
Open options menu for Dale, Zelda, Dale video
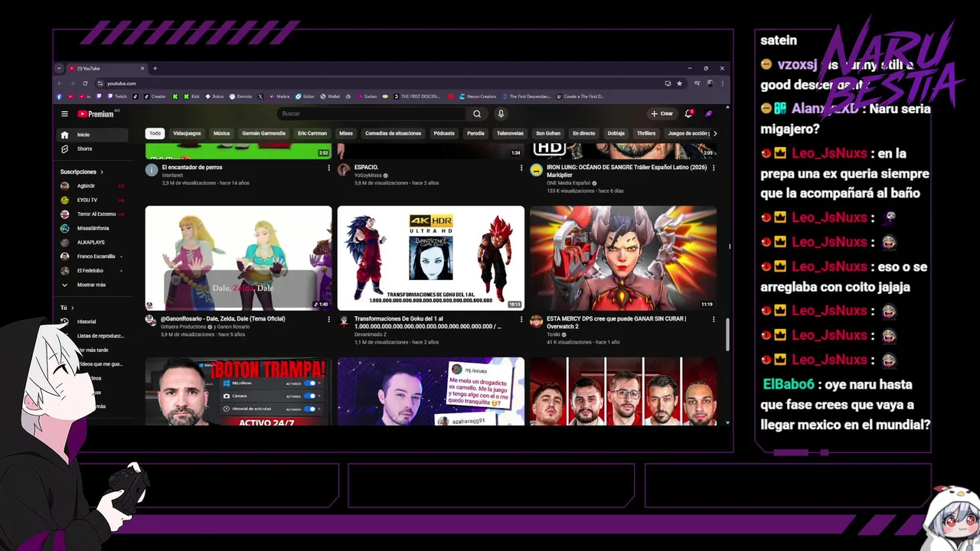[329, 319]
